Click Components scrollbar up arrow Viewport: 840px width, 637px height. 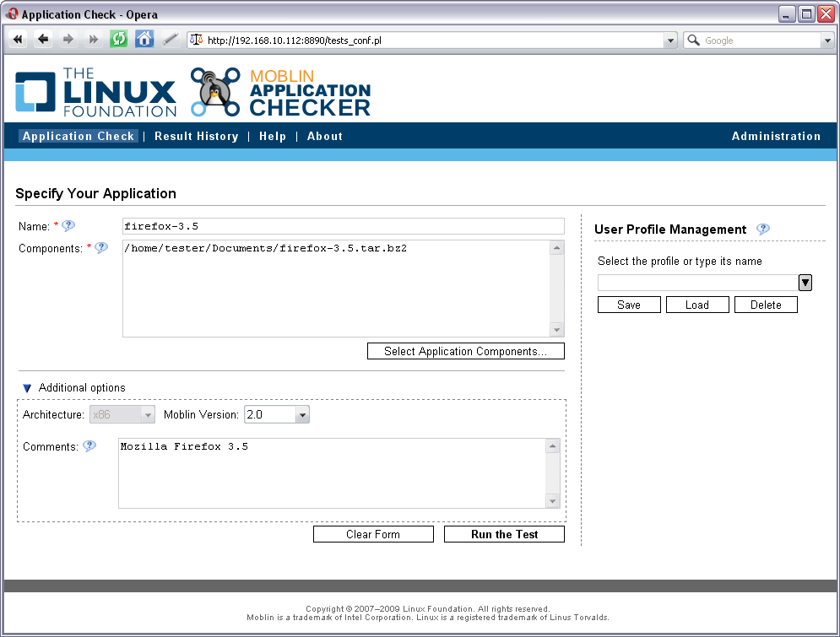556,247
